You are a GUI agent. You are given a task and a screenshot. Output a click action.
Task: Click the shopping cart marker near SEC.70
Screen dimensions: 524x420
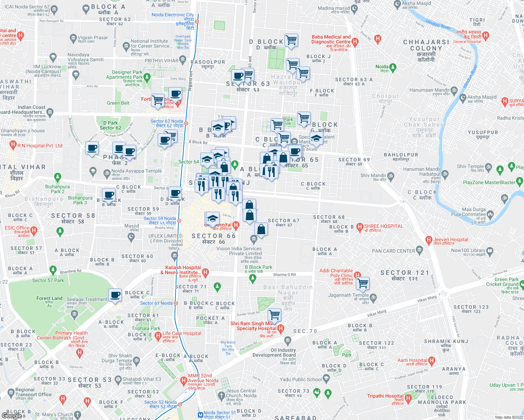(274, 314)
